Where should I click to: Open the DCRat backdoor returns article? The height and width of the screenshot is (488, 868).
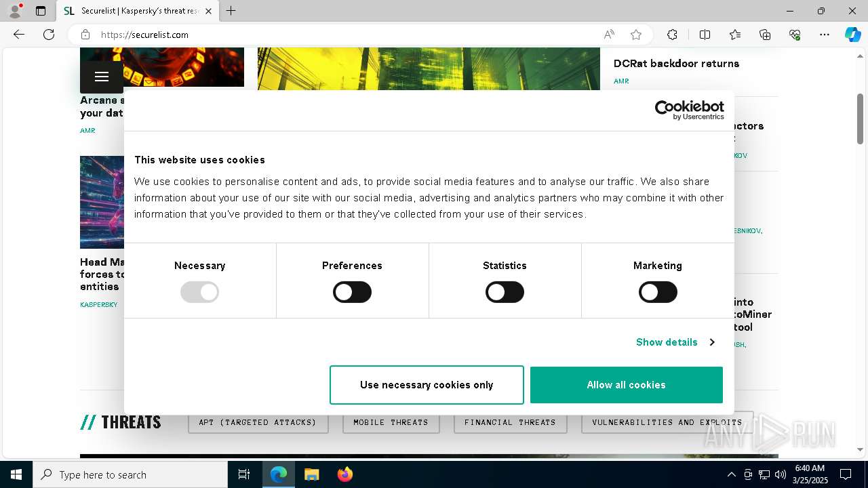point(676,63)
